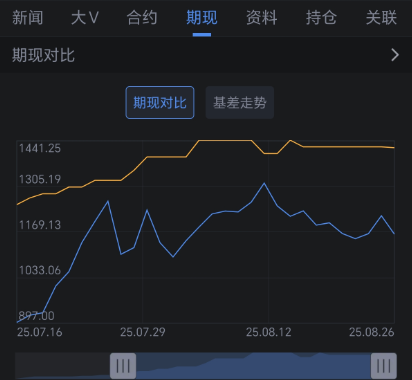
Task: Click the 25.08.12 date label
Action: pos(269,332)
